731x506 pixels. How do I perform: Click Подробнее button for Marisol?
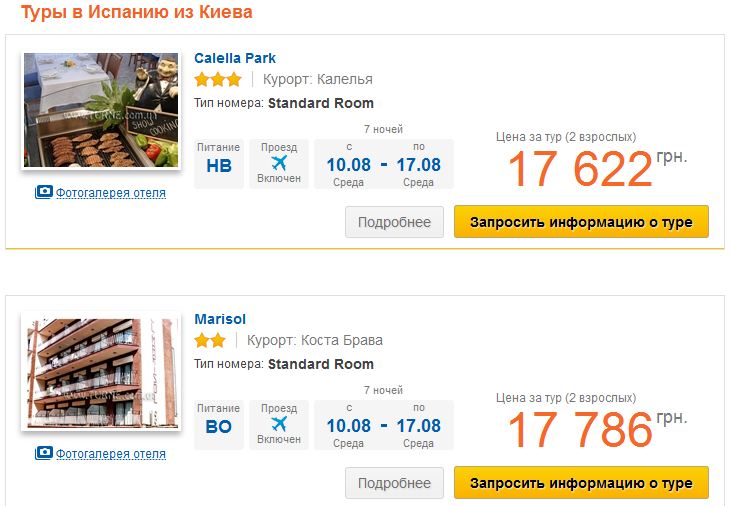click(x=394, y=483)
